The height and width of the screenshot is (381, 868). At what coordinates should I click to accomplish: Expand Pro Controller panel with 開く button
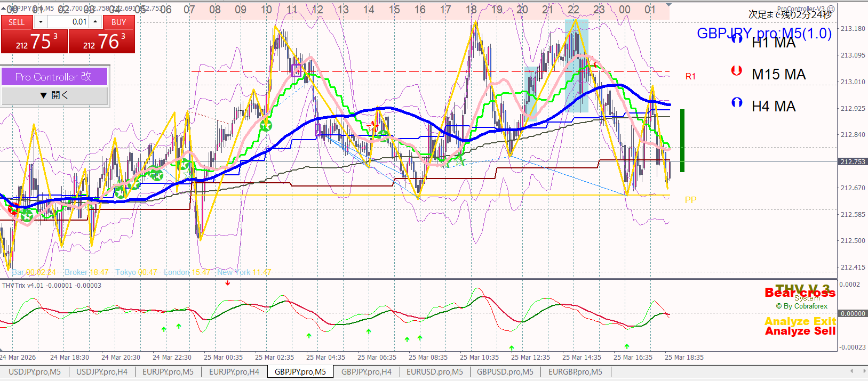pos(54,95)
